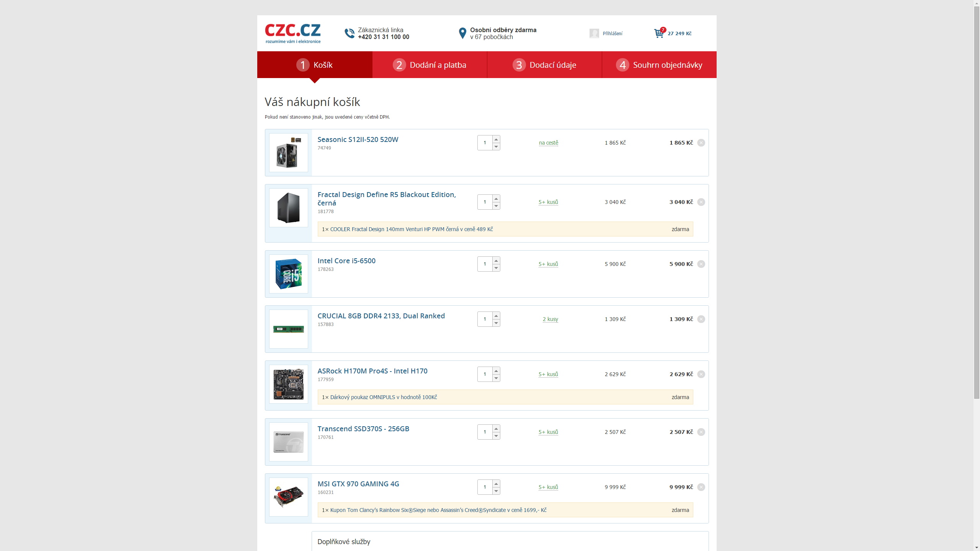Open ASRock H170M Pro4S product link
980x551 pixels.
point(372,371)
